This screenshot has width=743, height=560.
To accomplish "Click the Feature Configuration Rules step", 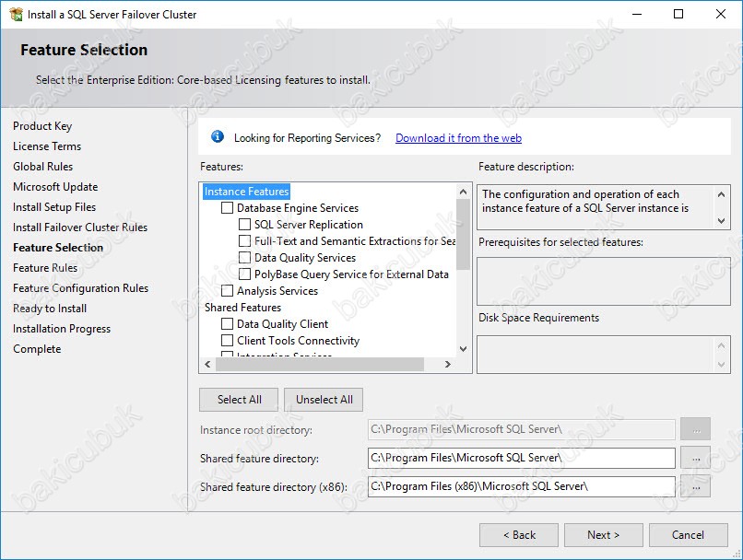I will click(x=80, y=288).
